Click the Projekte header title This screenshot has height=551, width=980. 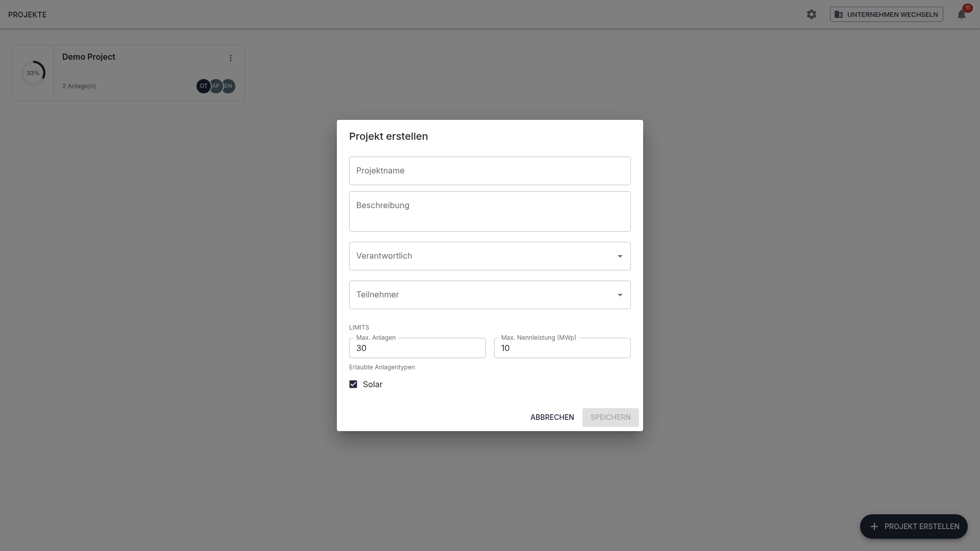[27, 15]
